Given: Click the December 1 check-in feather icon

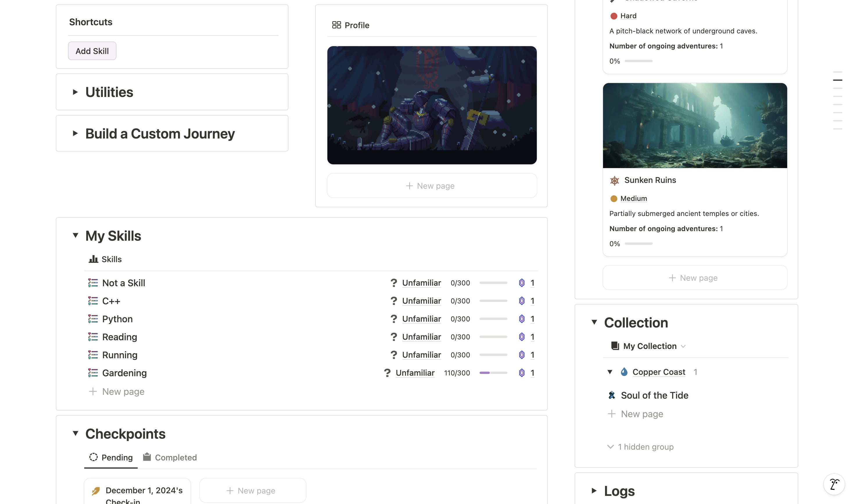Looking at the screenshot, I should pos(96,491).
